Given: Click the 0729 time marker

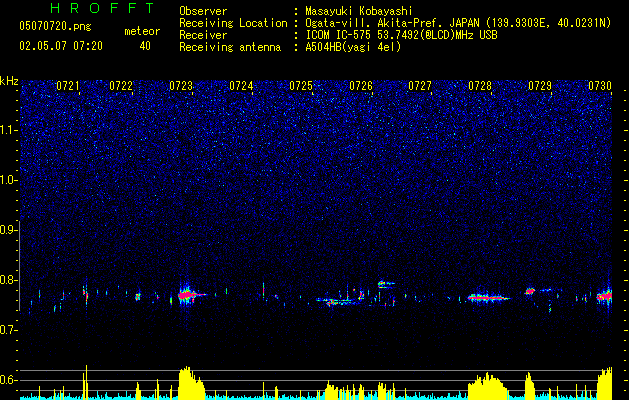Looking at the screenshot, I should (x=540, y=85).
